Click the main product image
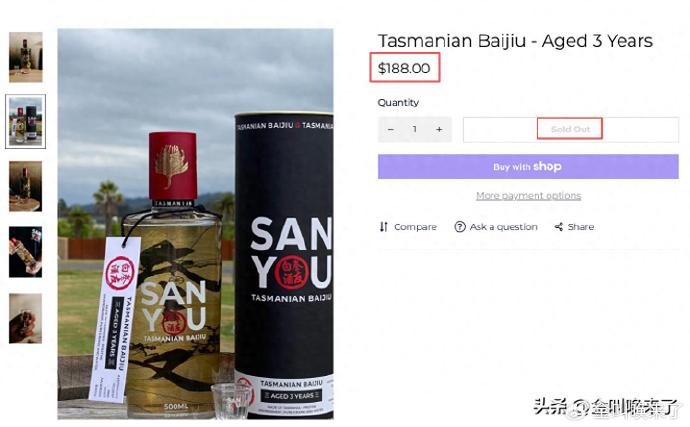 click(195, 224)
